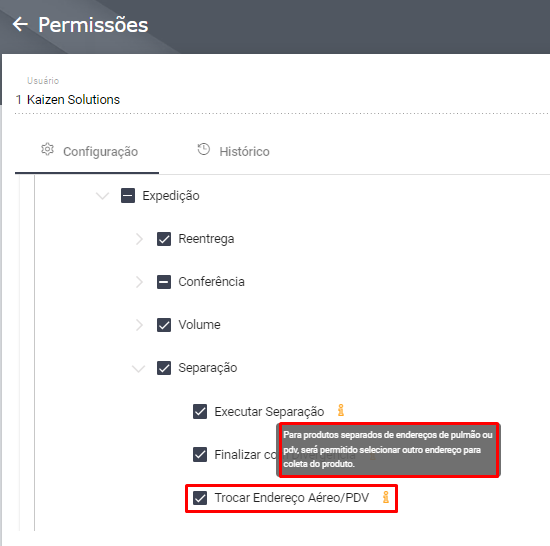Uncheck Trocar Endereço Aéreo/PDV checkbox
This screenshot has height=546, width=550.
[200, 498]
